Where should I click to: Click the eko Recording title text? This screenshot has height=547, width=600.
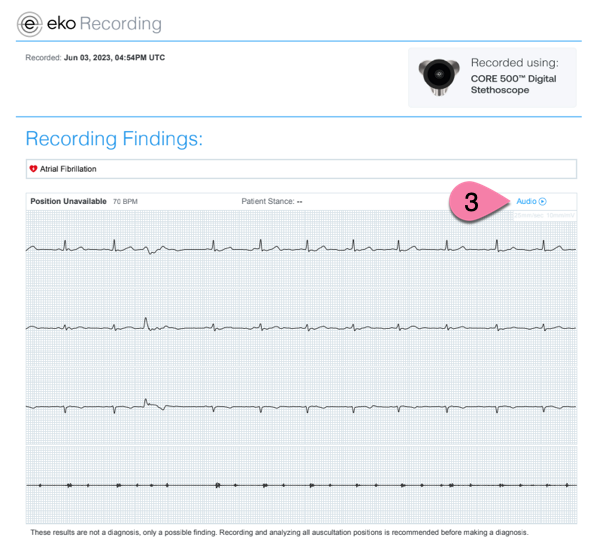[104, 24]
